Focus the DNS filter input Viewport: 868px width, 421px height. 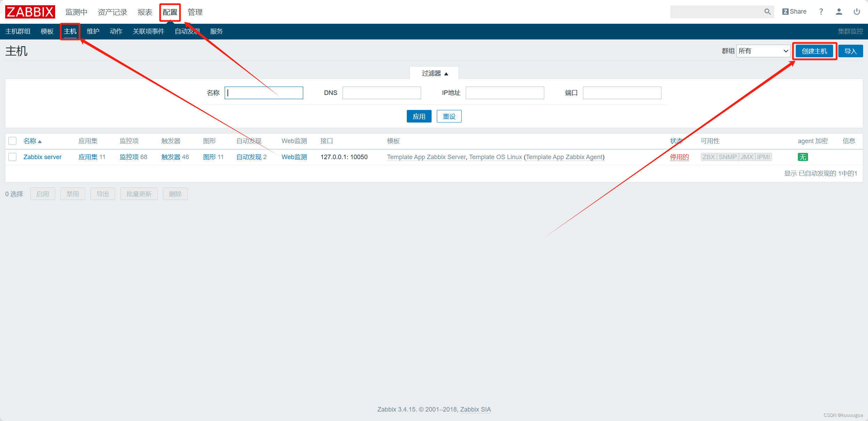point(382,93)
